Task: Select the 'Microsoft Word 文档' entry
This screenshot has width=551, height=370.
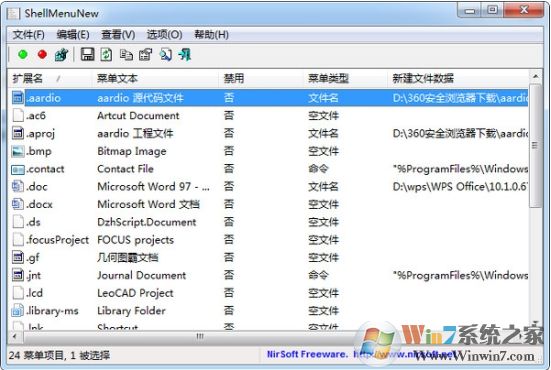Action: [149, 204]
